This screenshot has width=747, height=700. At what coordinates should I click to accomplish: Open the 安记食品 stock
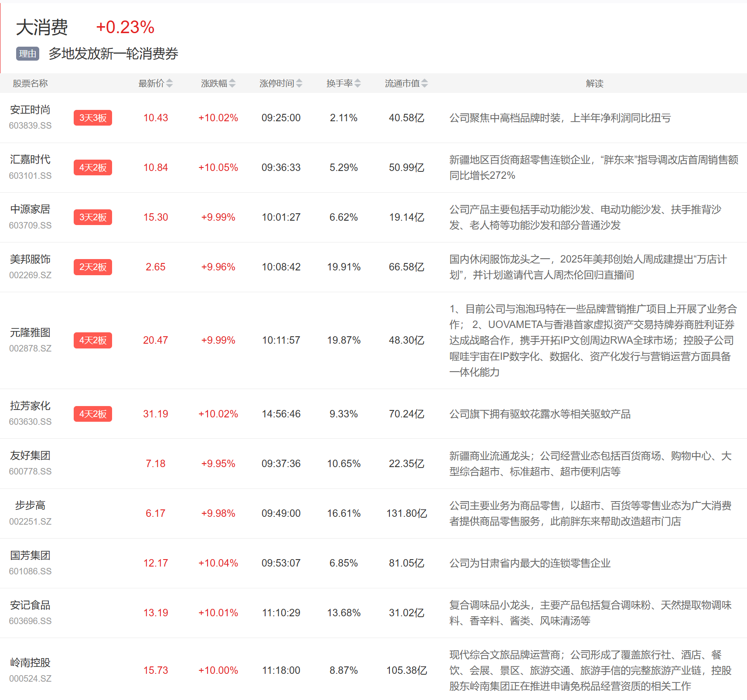[30, 605]
